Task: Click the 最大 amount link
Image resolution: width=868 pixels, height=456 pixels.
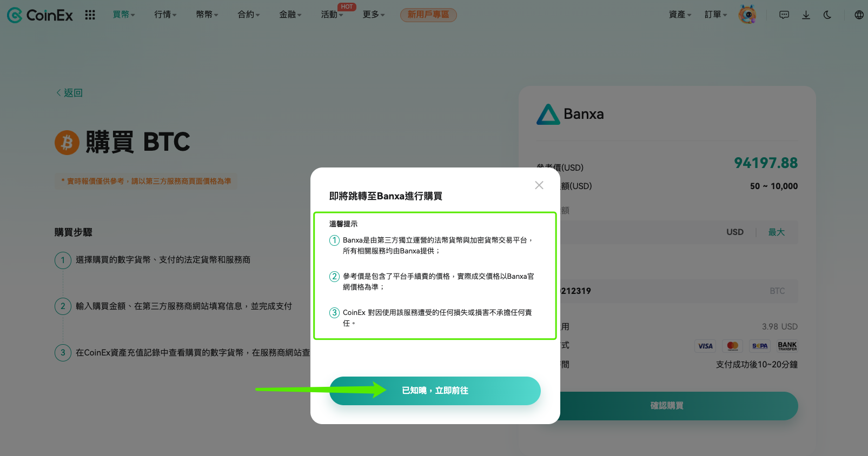Action: 777,232
